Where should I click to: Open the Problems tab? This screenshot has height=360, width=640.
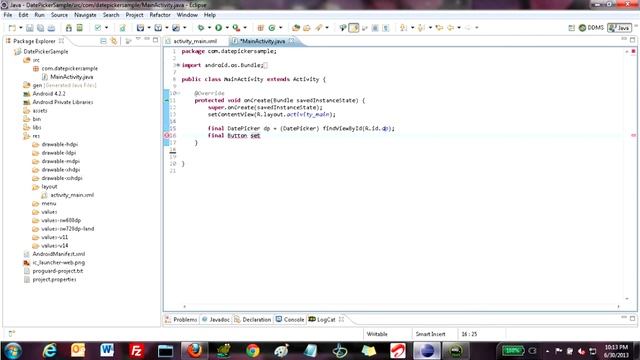click(x=181, y=320)
